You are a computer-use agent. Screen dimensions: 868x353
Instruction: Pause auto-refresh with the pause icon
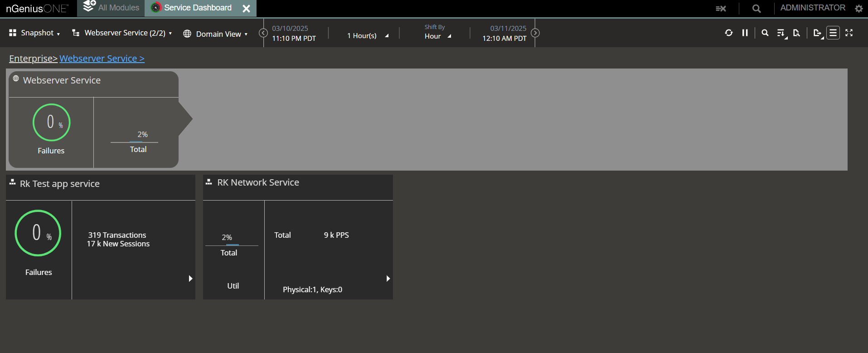pyautogui.click(x=745, y=33)
